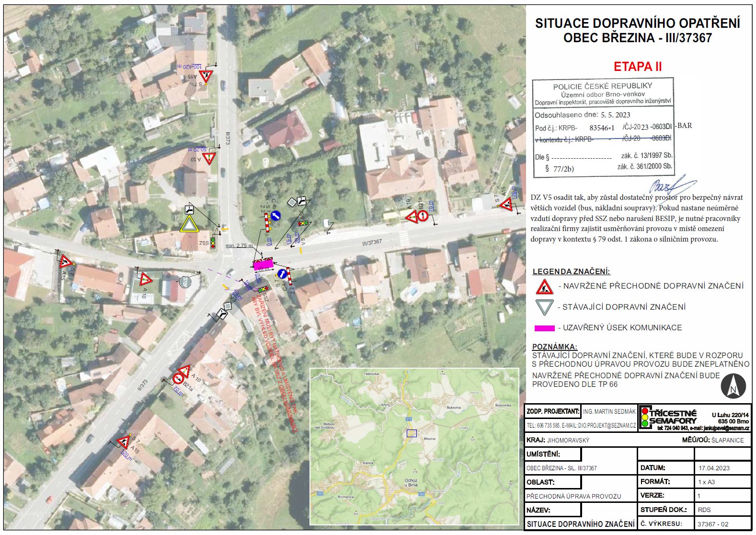
Task: Click the 'POZNÁMKA:' heading
Action: point(555,347)
